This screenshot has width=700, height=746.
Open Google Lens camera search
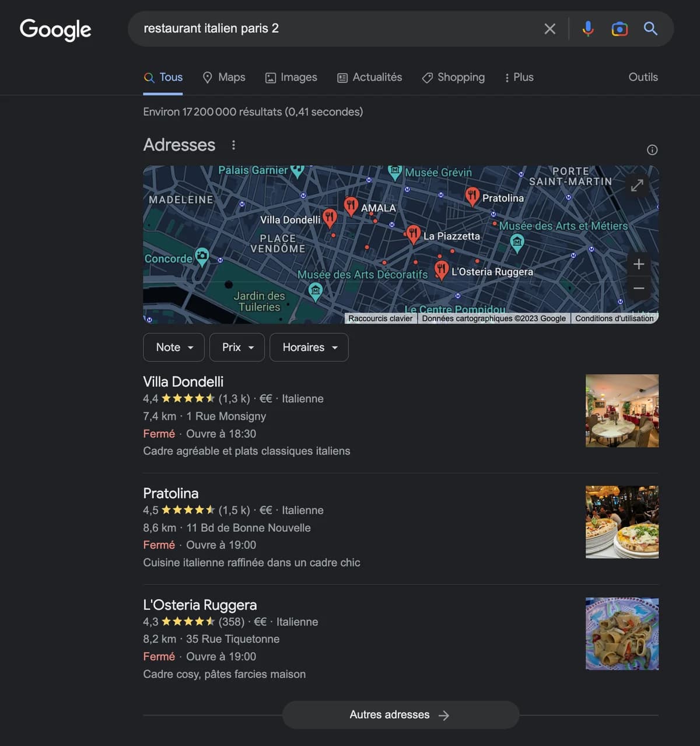point(619,29)
